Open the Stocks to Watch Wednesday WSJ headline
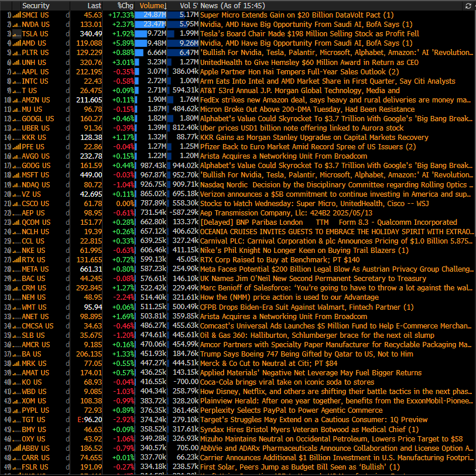The height and width of the screenshot is (476, 476). pyautogui.click(x=314, y=204)
